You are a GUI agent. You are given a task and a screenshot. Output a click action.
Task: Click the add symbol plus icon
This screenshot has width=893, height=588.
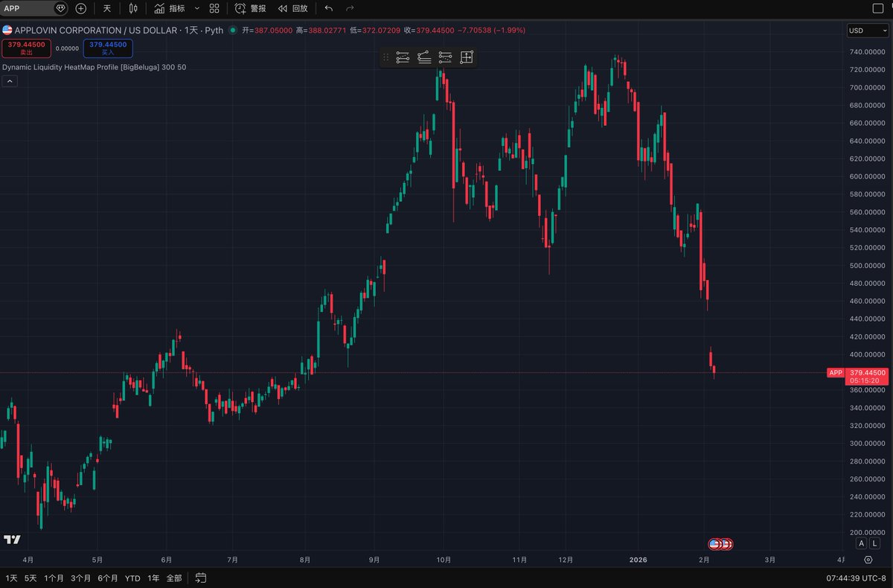click(x=81, y=9)
